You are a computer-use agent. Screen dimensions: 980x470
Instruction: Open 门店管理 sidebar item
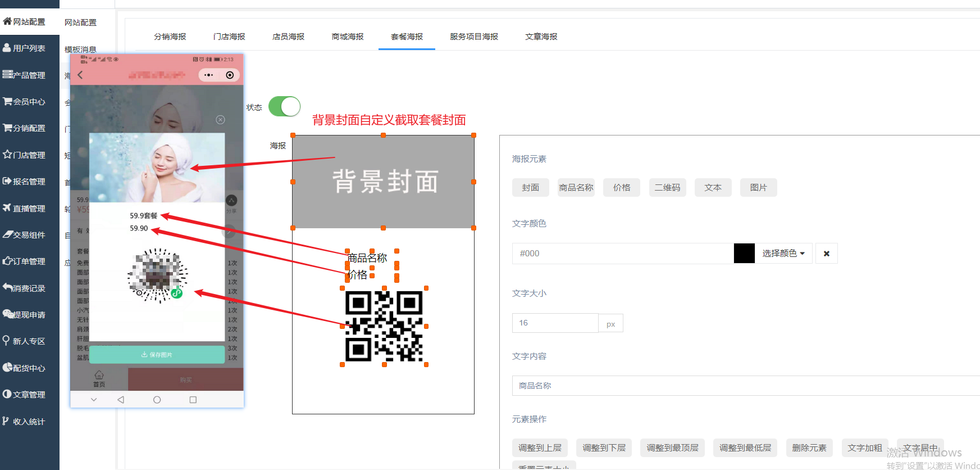coord(24,155)
